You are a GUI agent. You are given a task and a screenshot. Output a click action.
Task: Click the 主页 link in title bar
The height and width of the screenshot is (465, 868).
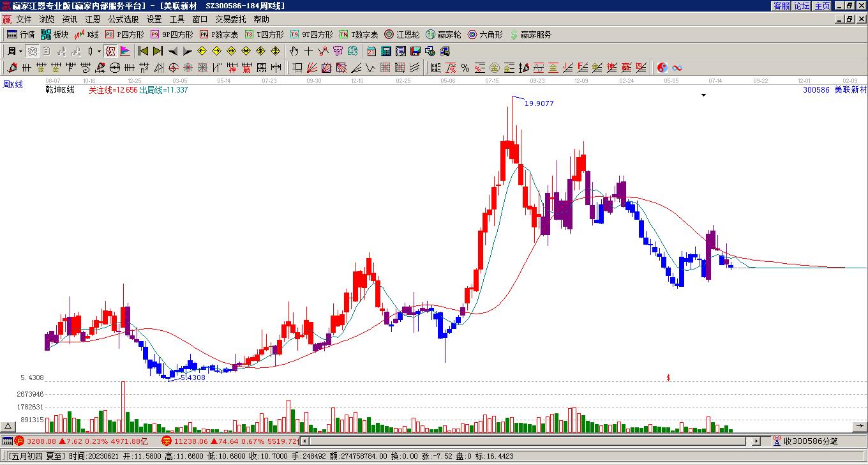pyautogui.click(x=823, y=6)
